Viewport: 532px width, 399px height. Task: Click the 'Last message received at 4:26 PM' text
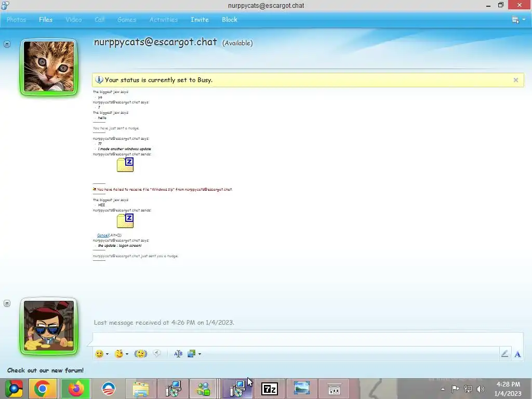[x=164, y=322]
